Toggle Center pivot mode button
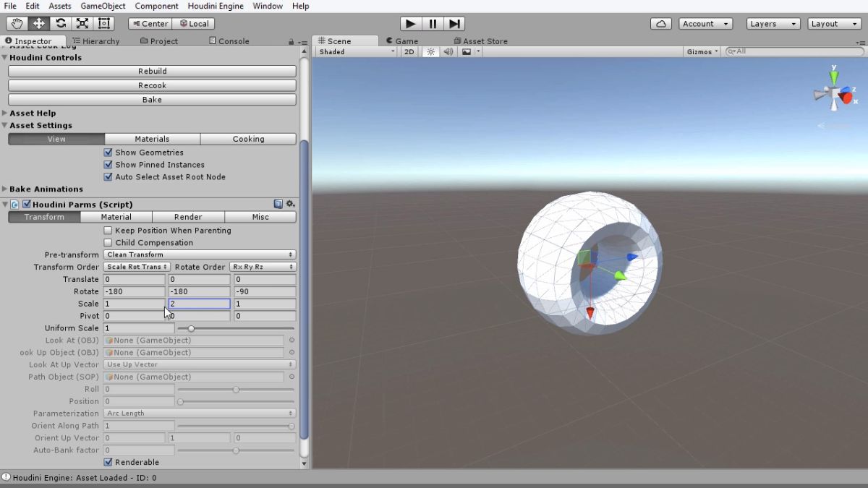The height and width of the screenshot is (488, 868). pos(150,24)
